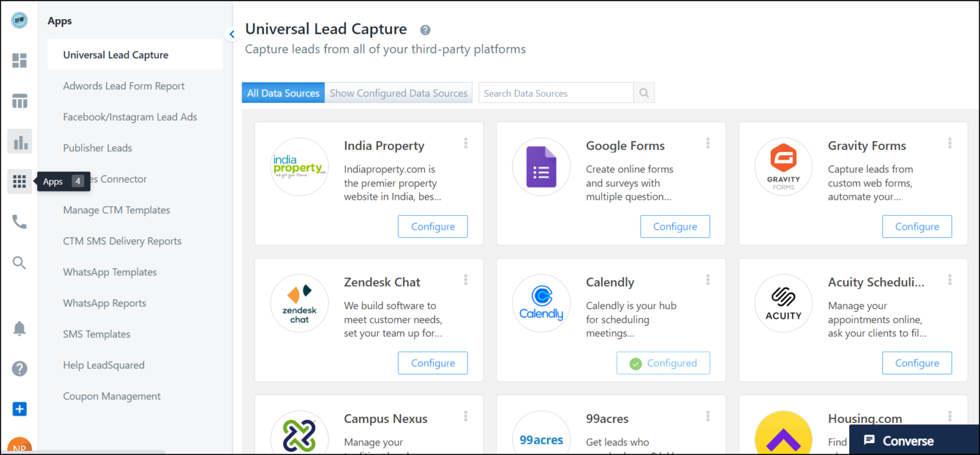Click the phone icon in sidebar
980x455 pixels.
coord(20,222)
